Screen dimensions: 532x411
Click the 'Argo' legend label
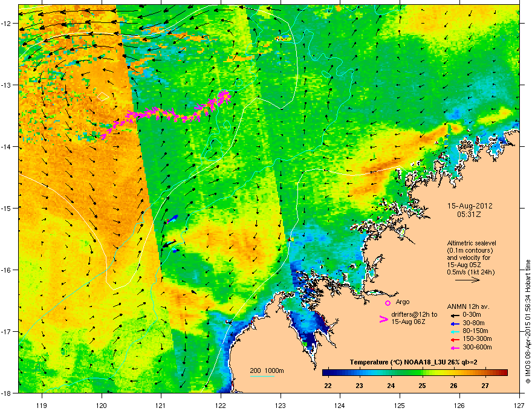coord(403,302)
